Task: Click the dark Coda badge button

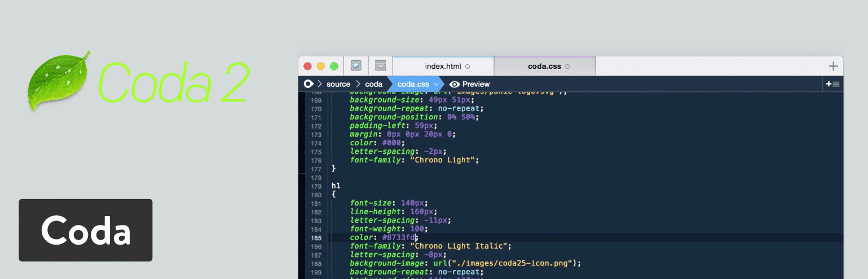Action: tap(86, 230)
